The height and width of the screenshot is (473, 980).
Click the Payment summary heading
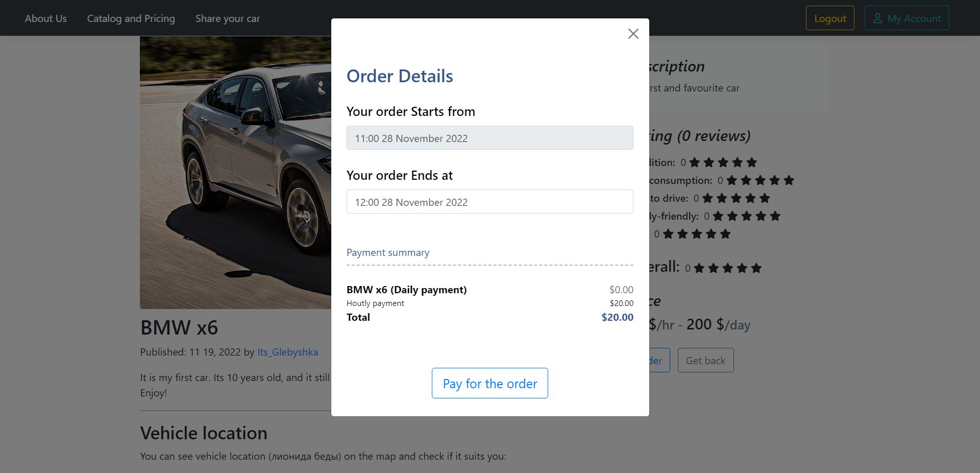point(388,252)
